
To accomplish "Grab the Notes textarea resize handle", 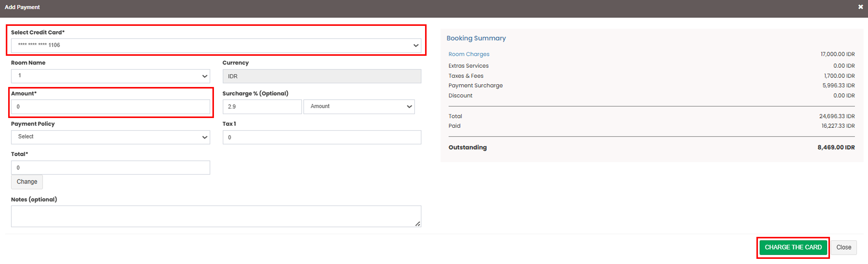I will point(418,224).
